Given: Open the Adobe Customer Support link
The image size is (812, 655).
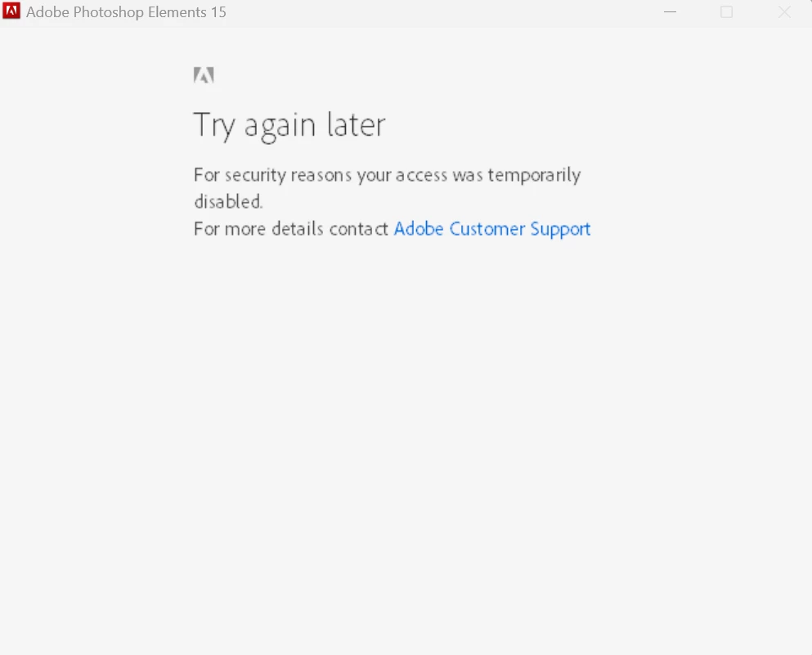Looking at the screenshot, I should pos(492,229).
